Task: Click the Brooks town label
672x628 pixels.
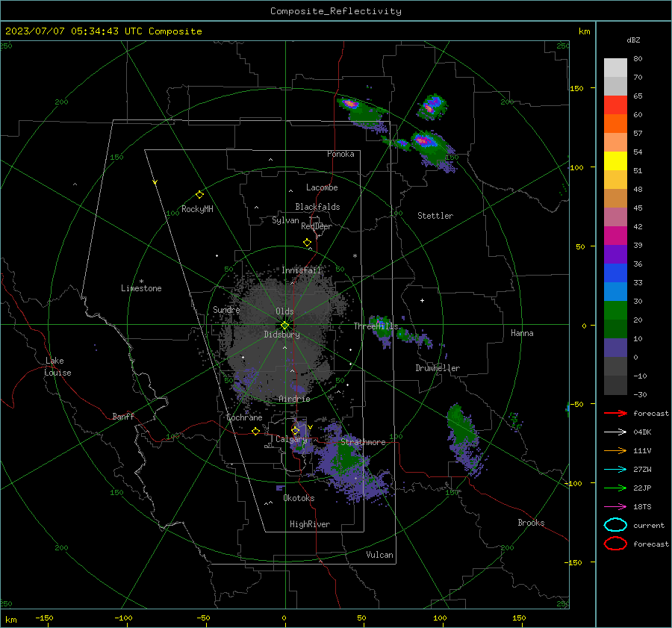Action: (531, 523)
